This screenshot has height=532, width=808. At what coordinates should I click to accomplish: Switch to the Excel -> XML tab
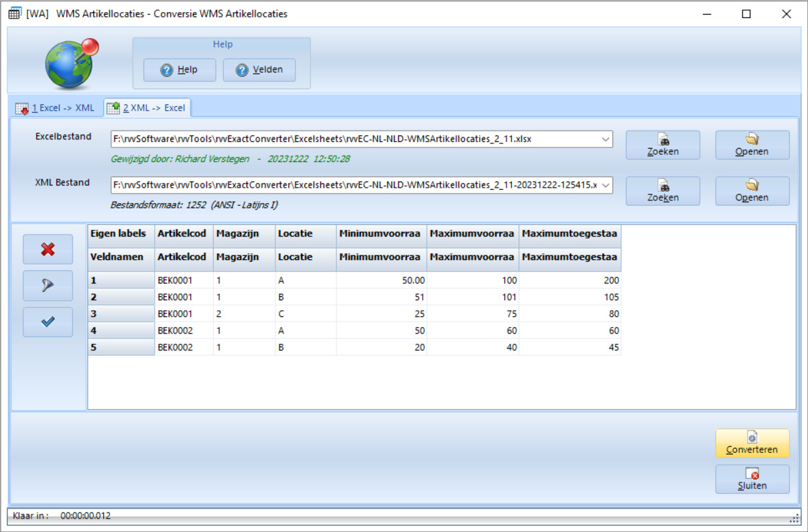56,108
